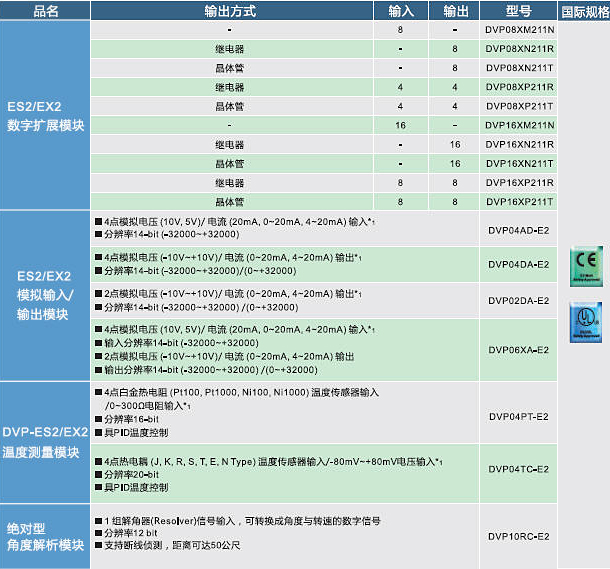Click ES2/EX2 模拟输入/输出模块 category cell
The image size is (610, 569).
[46, 294]
